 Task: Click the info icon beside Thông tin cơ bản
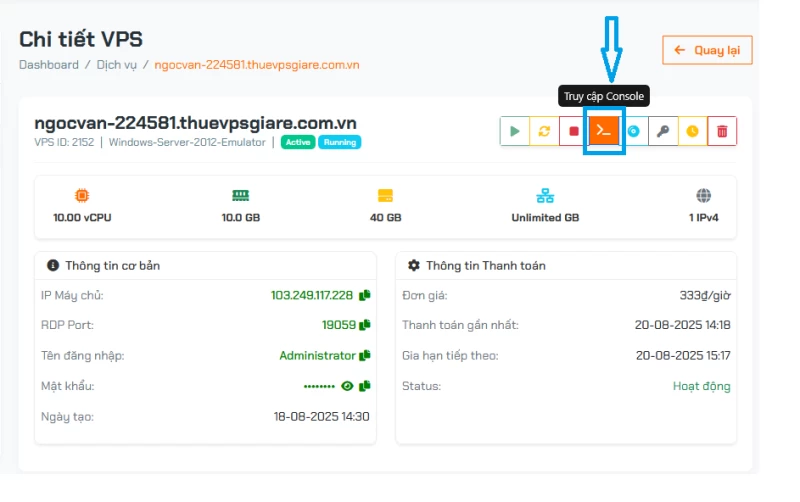pos(53,265)
